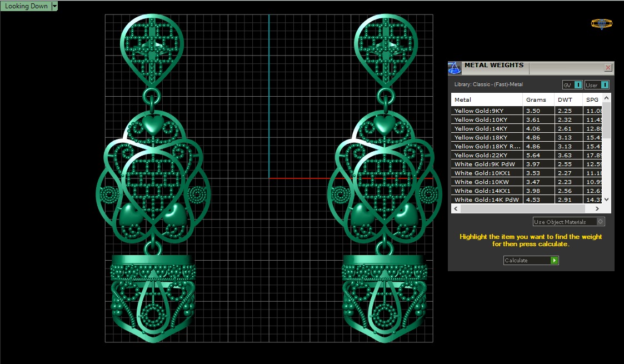Select the White Gold:9K PdW row
The width and height of the screenshot is (624, 364).
[527, 164]
